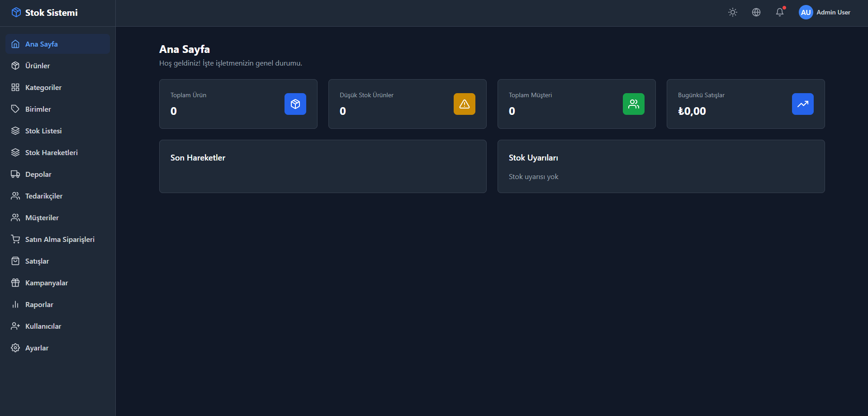The image size is (868, 416).
Task: Click the Ayarlar gear icon
Action: (15, 348)
